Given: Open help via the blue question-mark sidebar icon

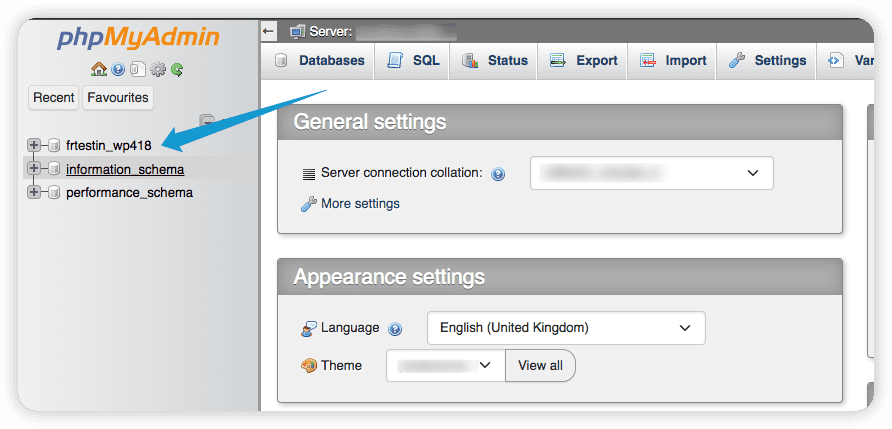Looking at the screenshot, I should [x=118, y=70].
